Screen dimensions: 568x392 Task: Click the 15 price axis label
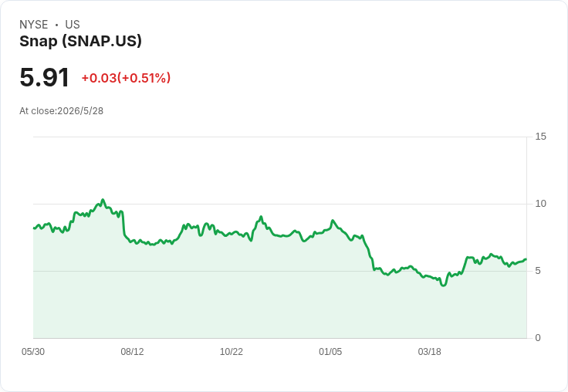point(540,137)
